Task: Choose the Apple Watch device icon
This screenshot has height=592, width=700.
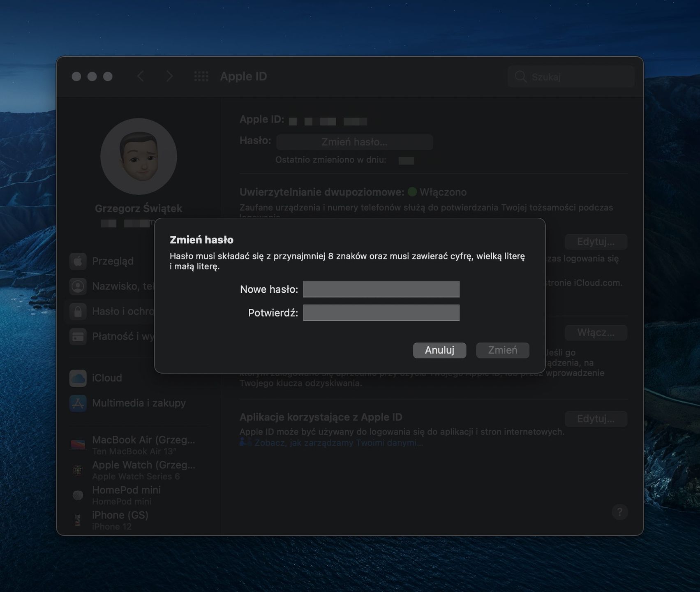Action: pos(78,470)
